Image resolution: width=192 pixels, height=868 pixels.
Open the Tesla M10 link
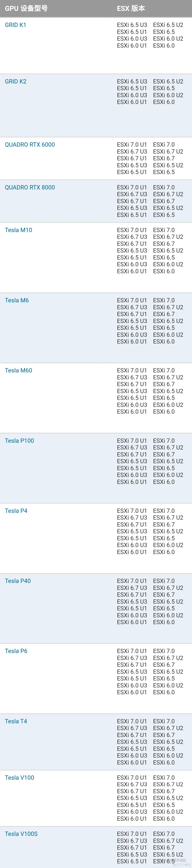click(19, 230)
